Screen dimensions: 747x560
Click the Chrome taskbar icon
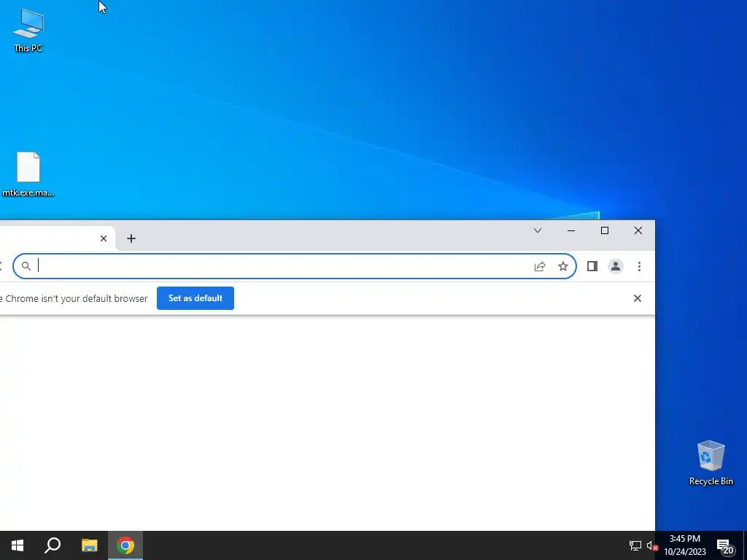pyautogui.click(x=125, y=545)
